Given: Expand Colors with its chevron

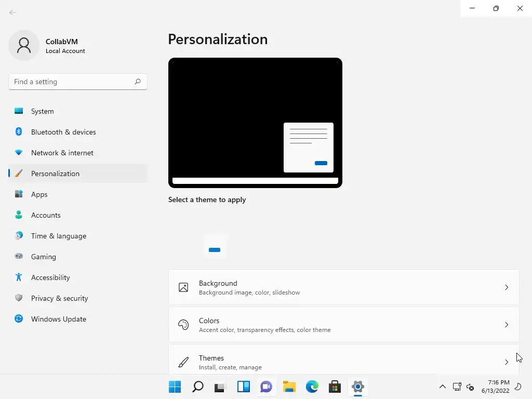Looking at the screenshot, I should (x=506, y=325).
